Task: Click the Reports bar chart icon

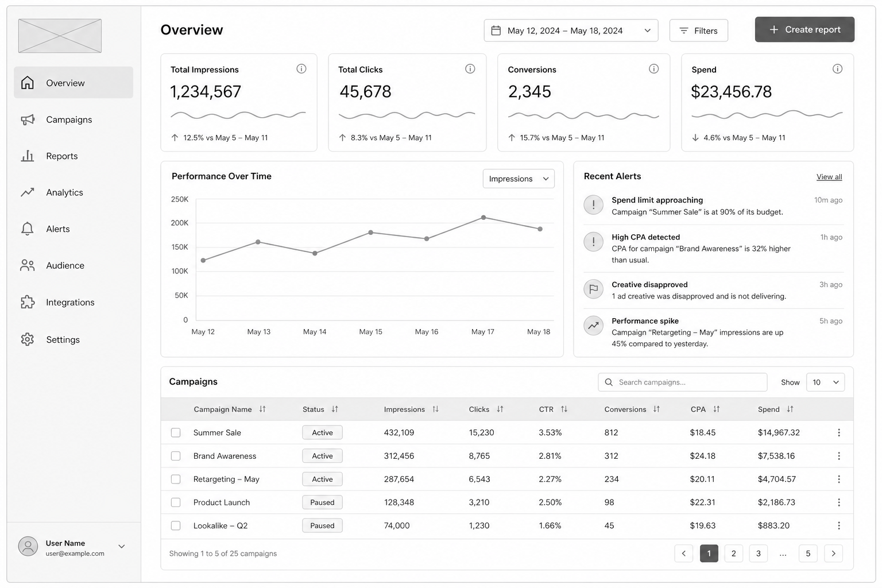Action: 27,156
